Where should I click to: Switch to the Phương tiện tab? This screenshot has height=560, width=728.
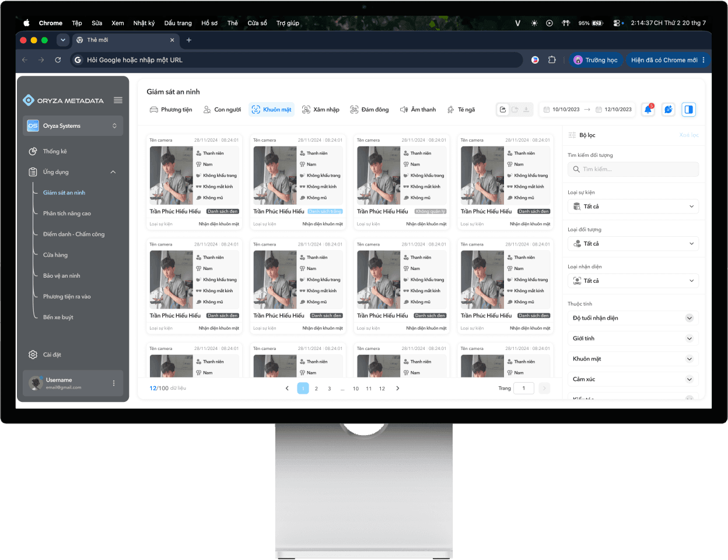pyautogui.click(x=171, y=110)
